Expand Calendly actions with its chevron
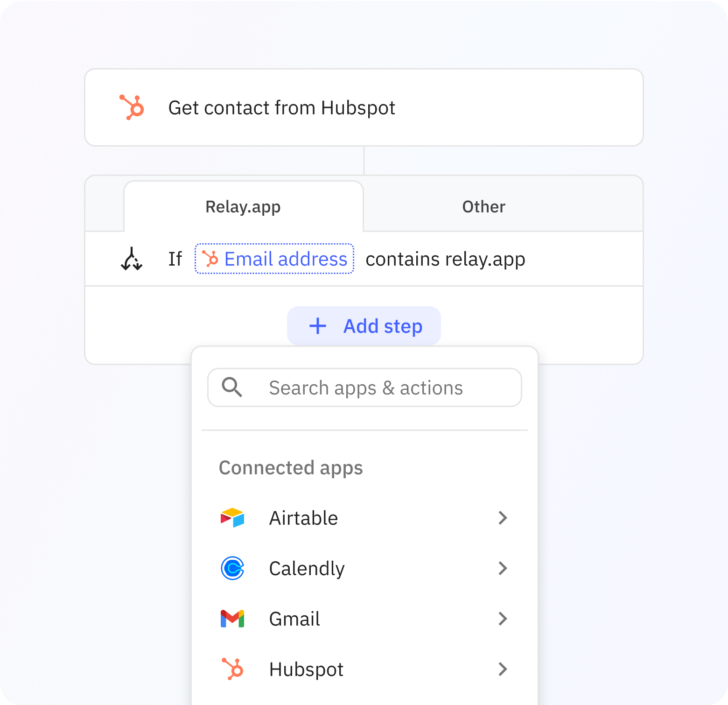The width and height of the screenshot is (728, 705). pos(503,568)
